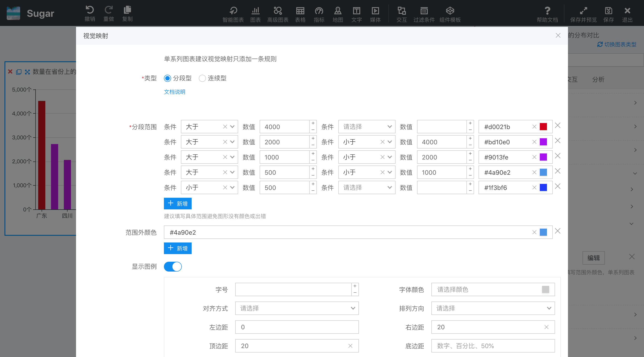Close the 视觉映射 dialog
The image size is (644, 357).
pyautogui.click(x=558, y=36)
